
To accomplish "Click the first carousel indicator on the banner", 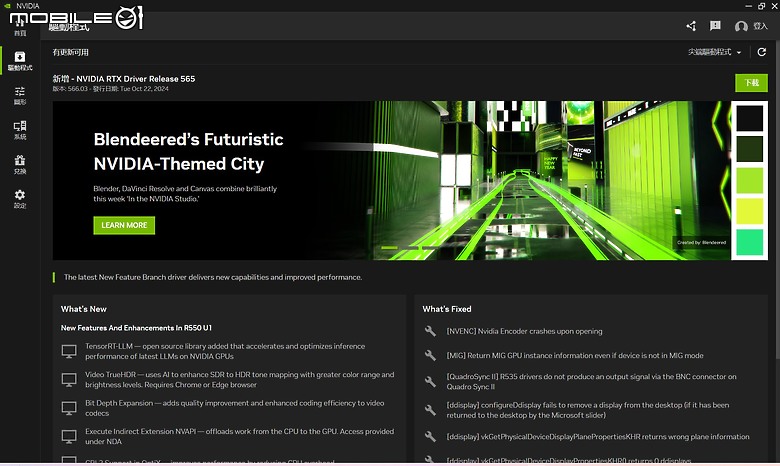I will click(389, 247).
